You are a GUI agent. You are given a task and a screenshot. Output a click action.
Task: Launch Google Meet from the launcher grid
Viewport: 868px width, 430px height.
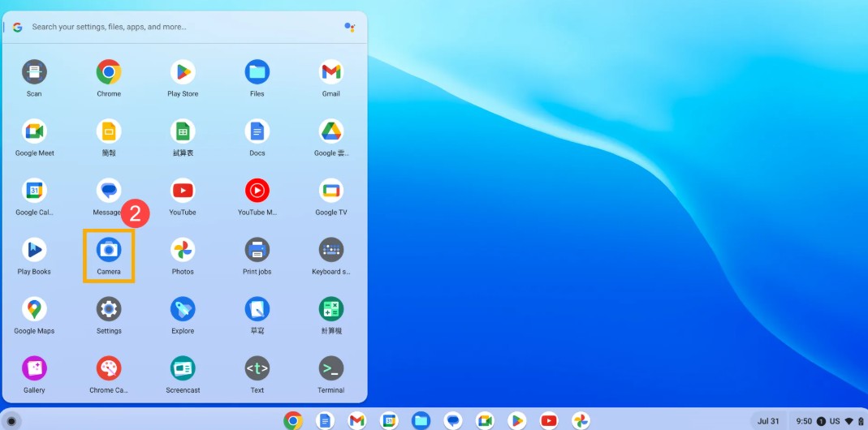[x=34, y=131]
